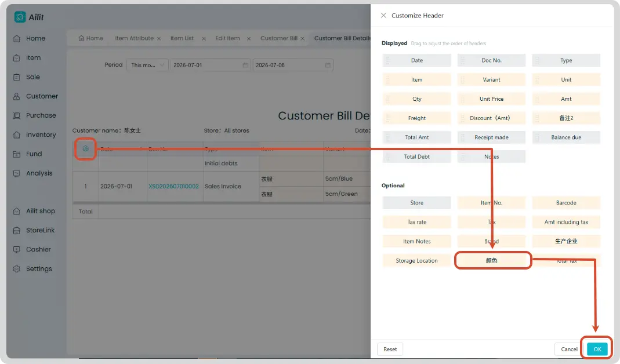The image size is (620, 364).
Task: Add the Amt including tax header
Action: click(566, 222)
